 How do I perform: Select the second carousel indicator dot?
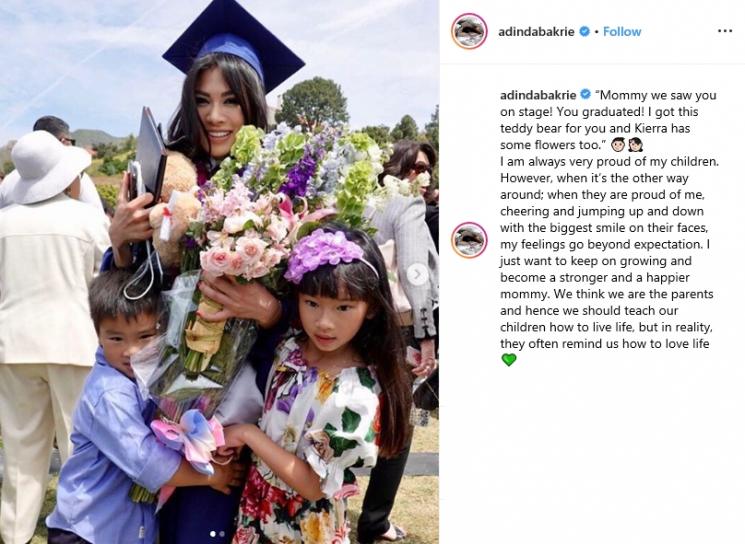(x=222, y=534)
